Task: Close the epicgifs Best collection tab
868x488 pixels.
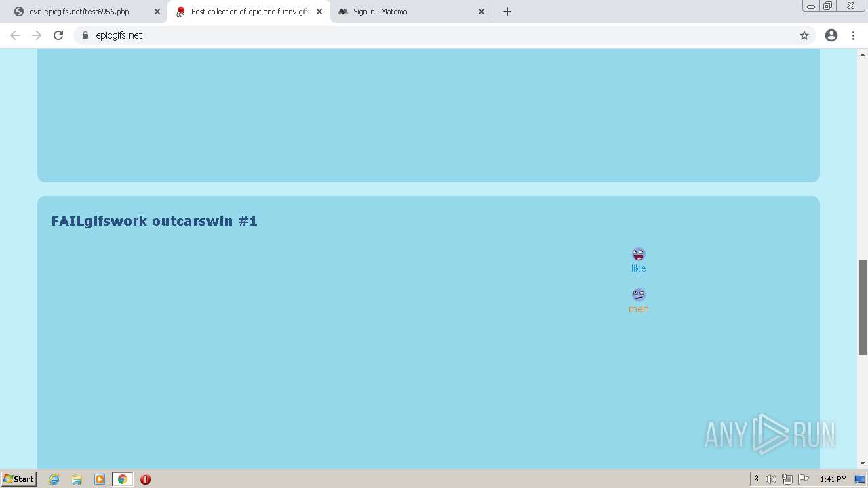Action: click(x=319, y=12)
